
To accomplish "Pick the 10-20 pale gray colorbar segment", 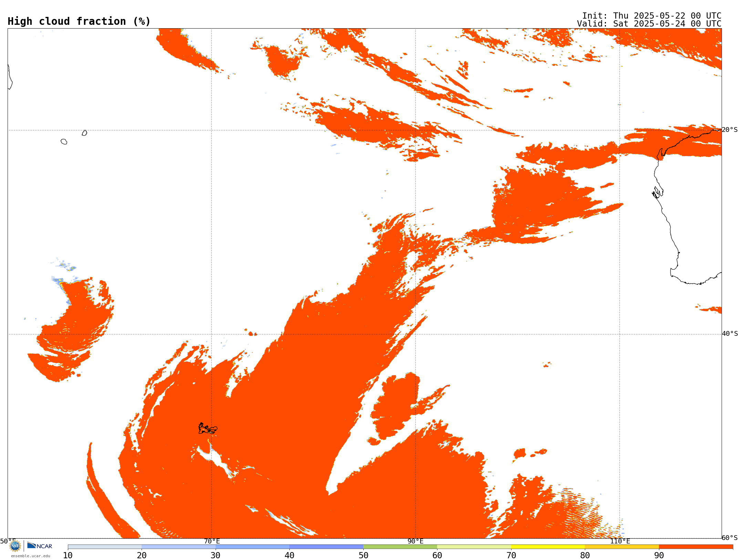I will coord(105,547).
